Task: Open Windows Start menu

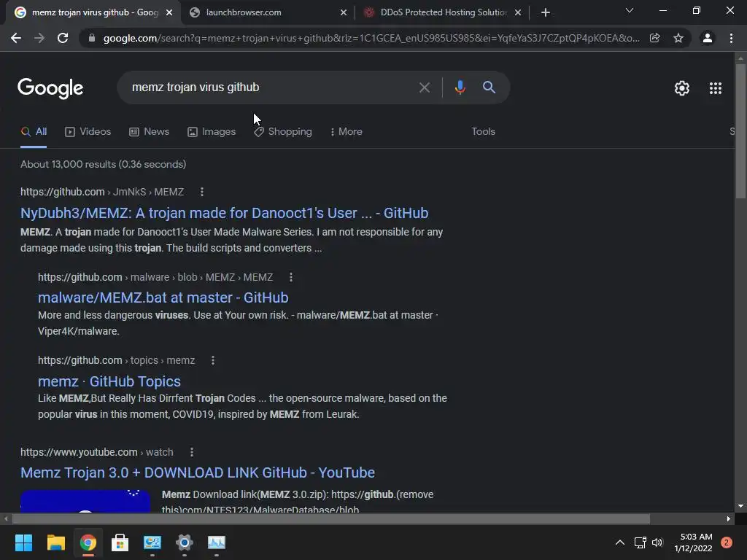Action: pyautogui.click(x=23, y=542)
